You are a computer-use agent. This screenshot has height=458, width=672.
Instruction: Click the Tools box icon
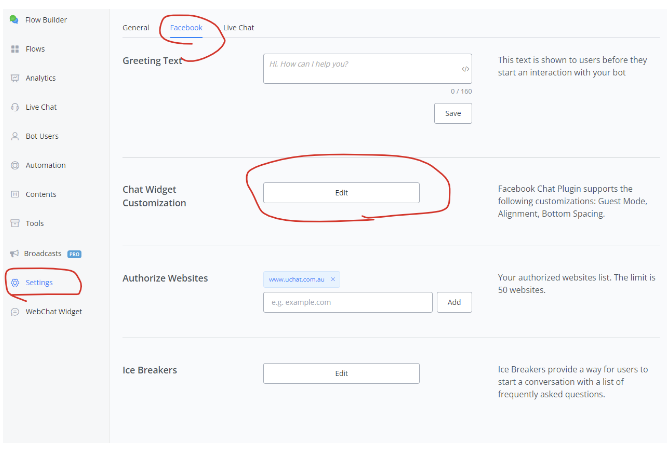click(15, 223)
